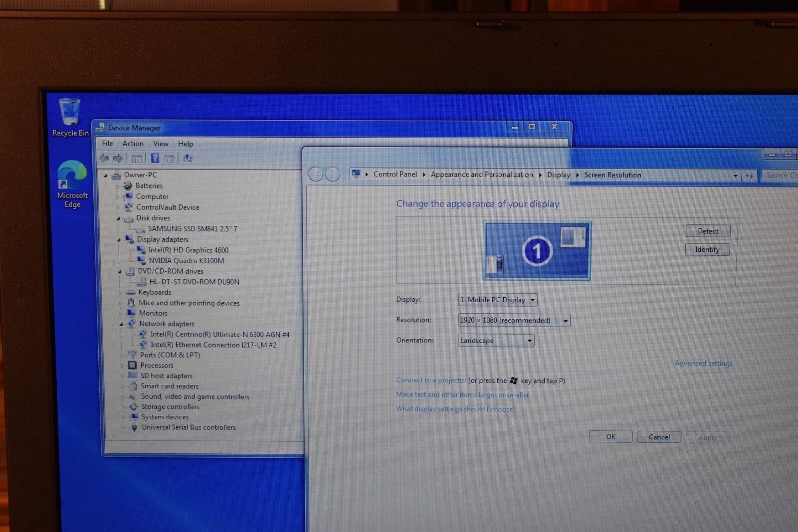Click the Search Control Panel box
798x532 pixels.
pyautogui.click(x=780, y=176)
